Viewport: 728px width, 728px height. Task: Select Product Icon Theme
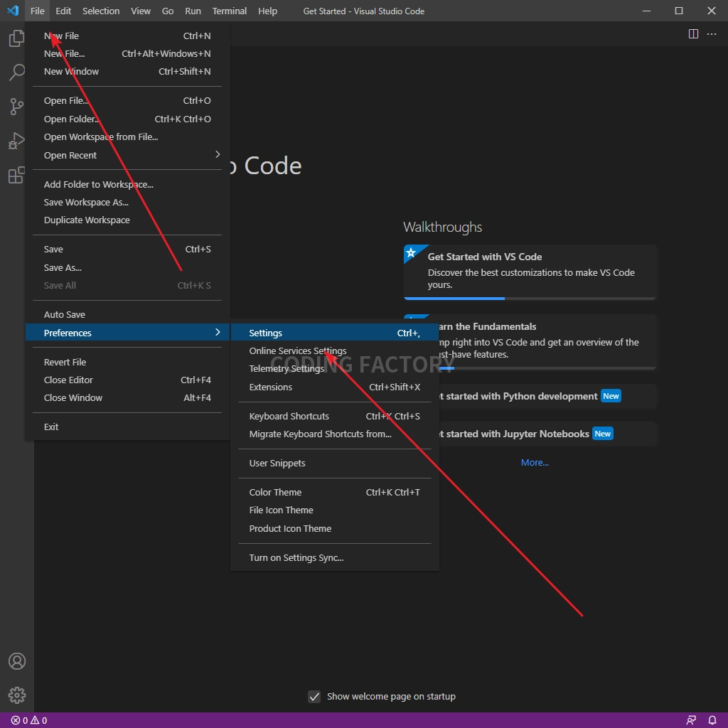[x=335, y=528]
